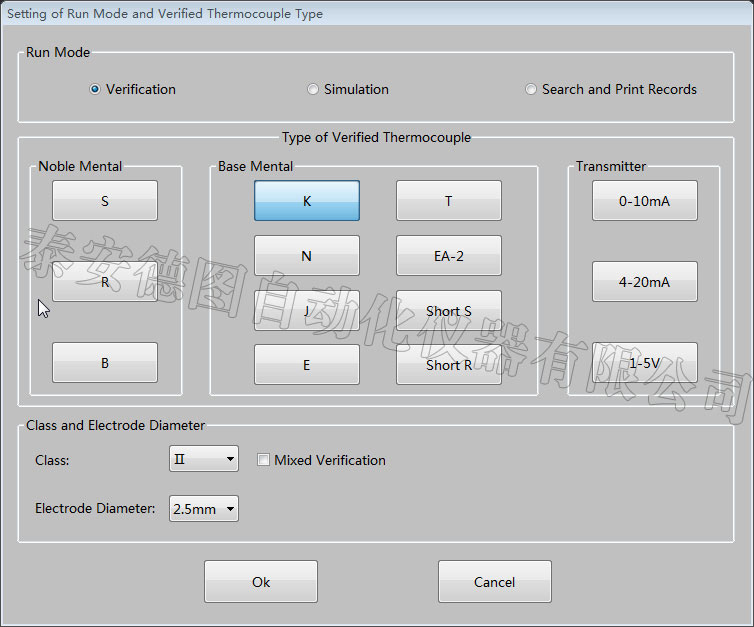
Task: Choose the EA-2 thermocouple type
Action: tap(448, 256)
